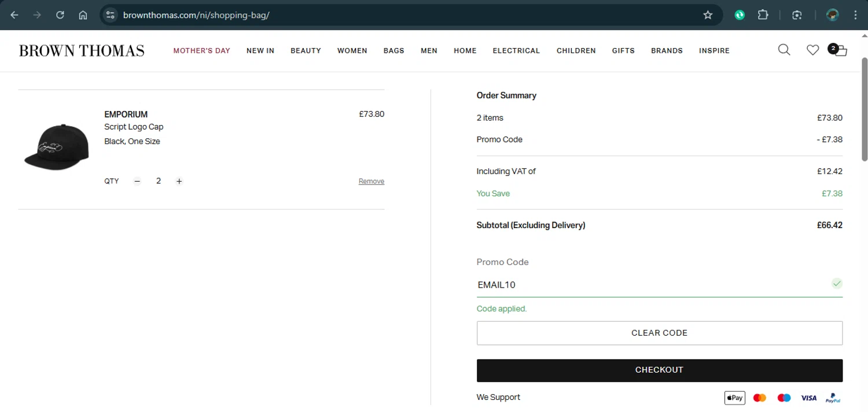Viewport: 868px width, 412px height.
Task: Open the Gifts menu
Action: 623,51
